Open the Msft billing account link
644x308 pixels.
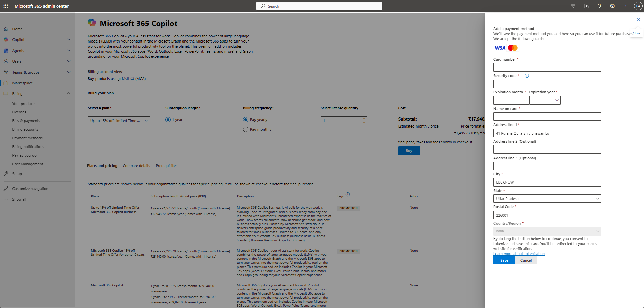pos(128,79)
